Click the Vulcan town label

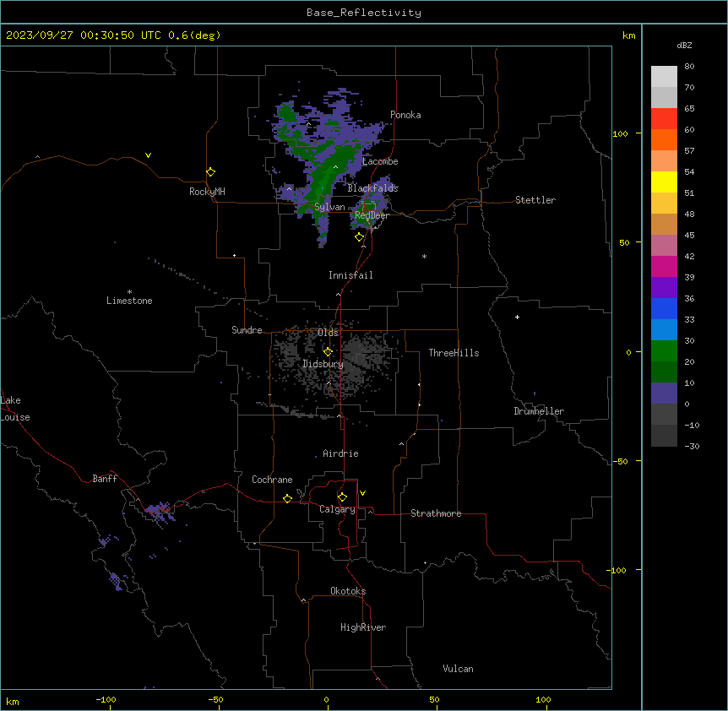click(x=458, y=669)
